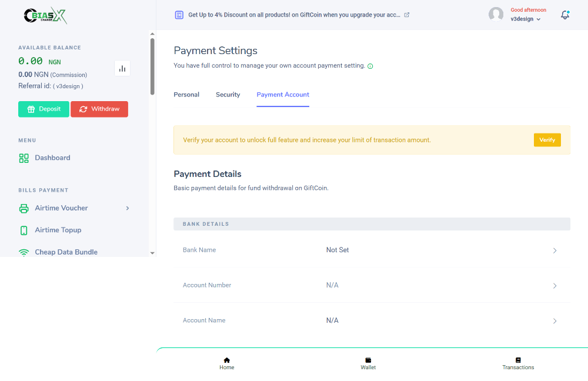Click the Wallet icon in bottom navigation
Image resolution: width=588 pixels, height=381 pixels.
point(368,360)
